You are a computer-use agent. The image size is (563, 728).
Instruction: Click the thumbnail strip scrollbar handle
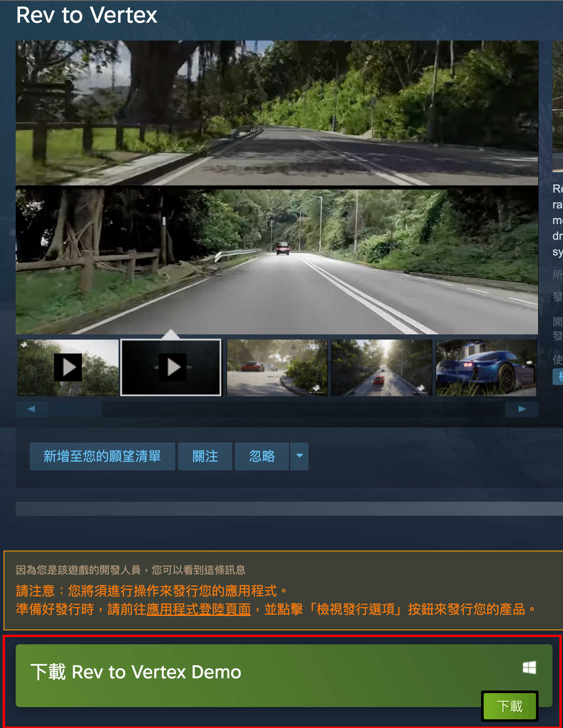pos(75,409)
